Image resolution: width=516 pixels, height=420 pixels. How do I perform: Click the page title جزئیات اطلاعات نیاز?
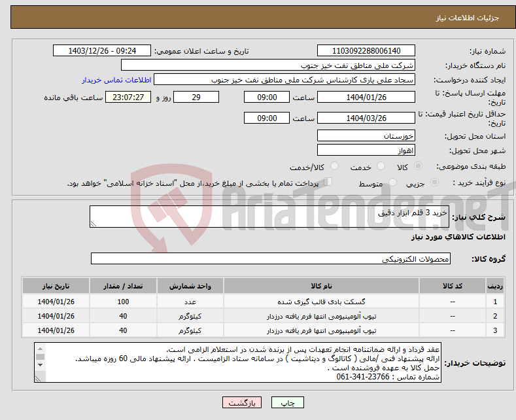[468, 18]
